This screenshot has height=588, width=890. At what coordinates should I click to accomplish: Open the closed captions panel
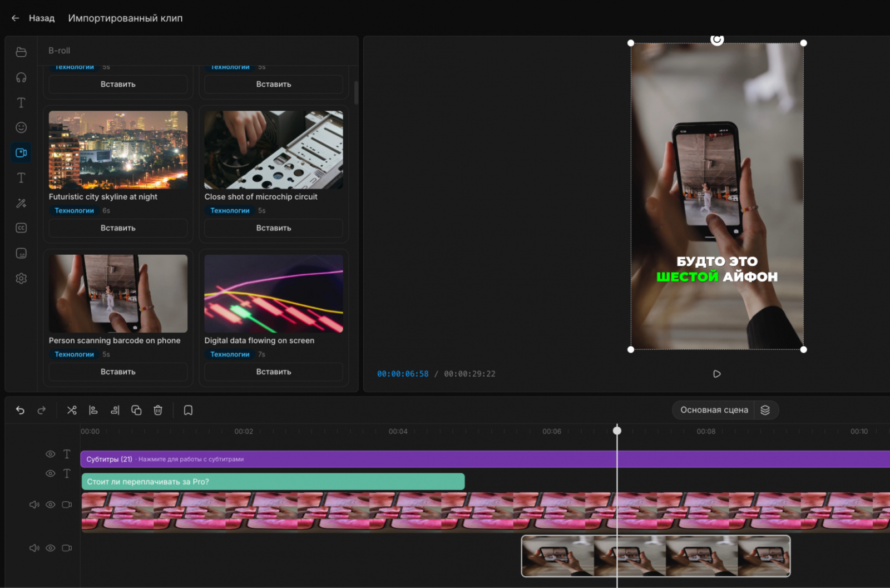pyautogui.click(x=21, y=228)
